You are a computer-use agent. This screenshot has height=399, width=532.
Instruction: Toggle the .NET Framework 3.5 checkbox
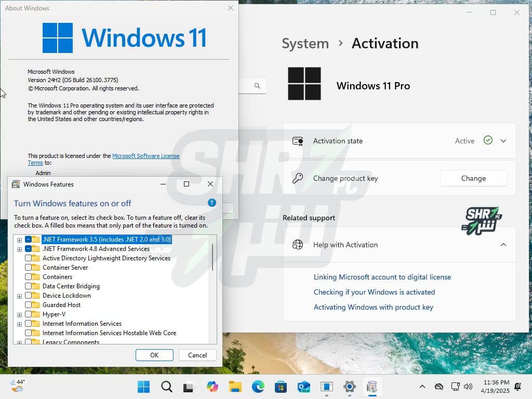pyautogui.click(x=28, y=240)
